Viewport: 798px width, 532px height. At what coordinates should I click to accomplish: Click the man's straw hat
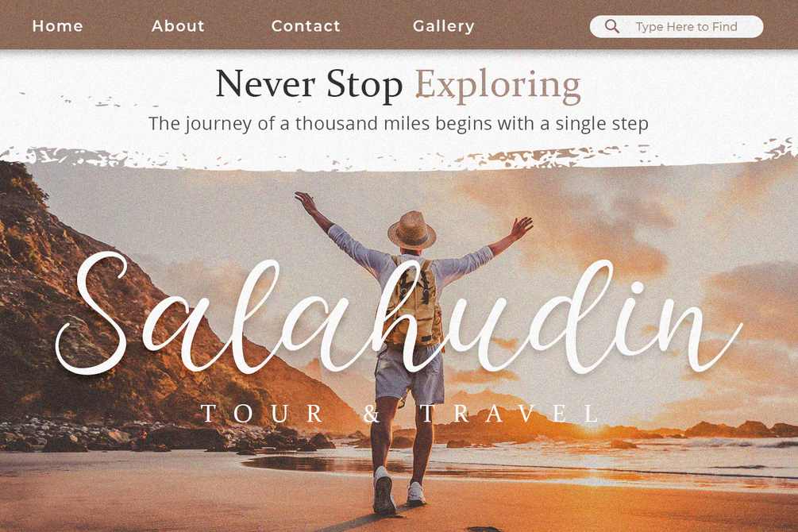412,229
